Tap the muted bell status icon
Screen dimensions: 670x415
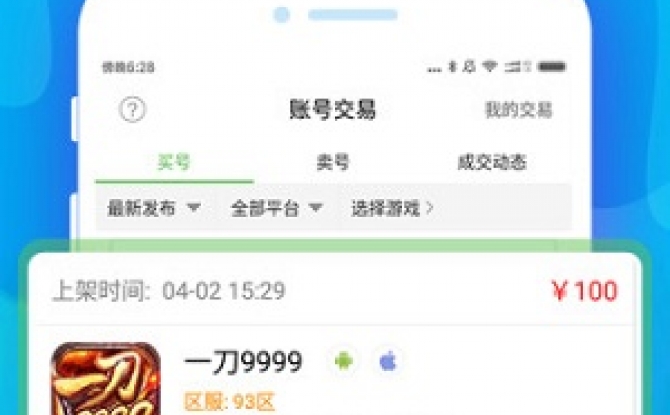click(x=469, y=66)
